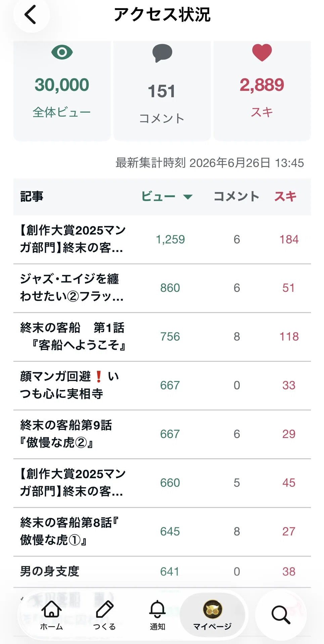Open 男の身支度 article
The image size is (324, 644).
click(162, 572)
